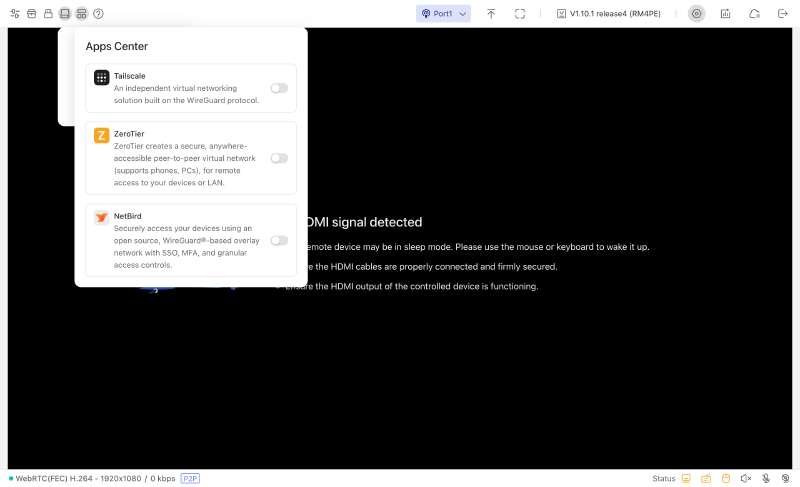Click the cloud status icon

pyautogui.click(x=755, y=14)
